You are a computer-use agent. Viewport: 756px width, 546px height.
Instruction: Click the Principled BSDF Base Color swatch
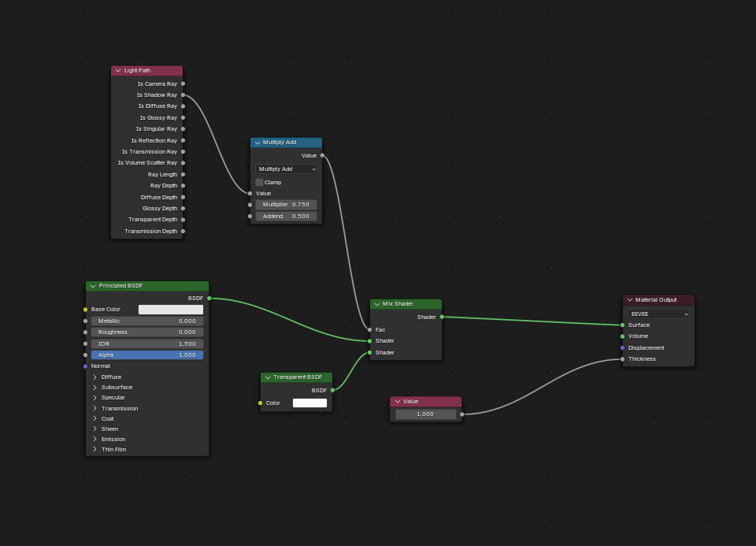171,310
